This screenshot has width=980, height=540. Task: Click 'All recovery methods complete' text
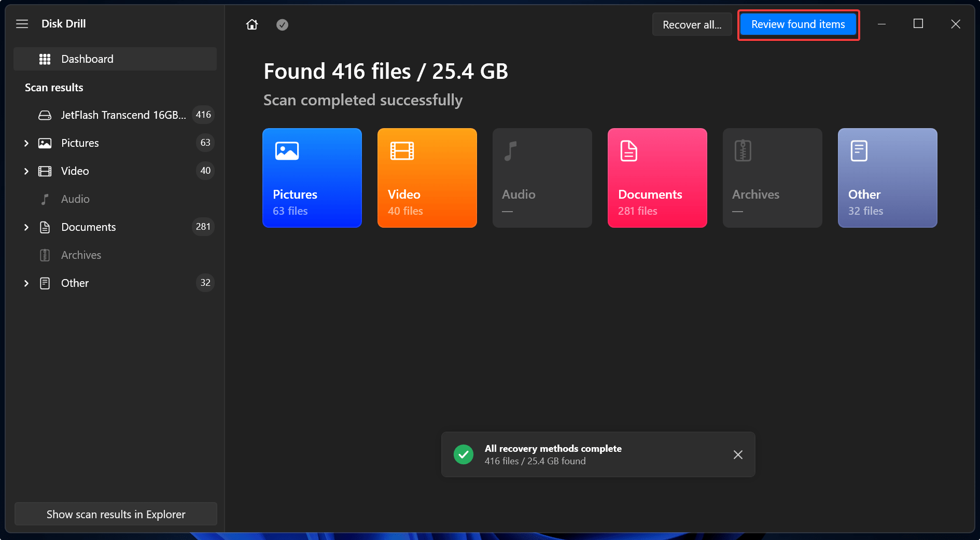point(553,449)
